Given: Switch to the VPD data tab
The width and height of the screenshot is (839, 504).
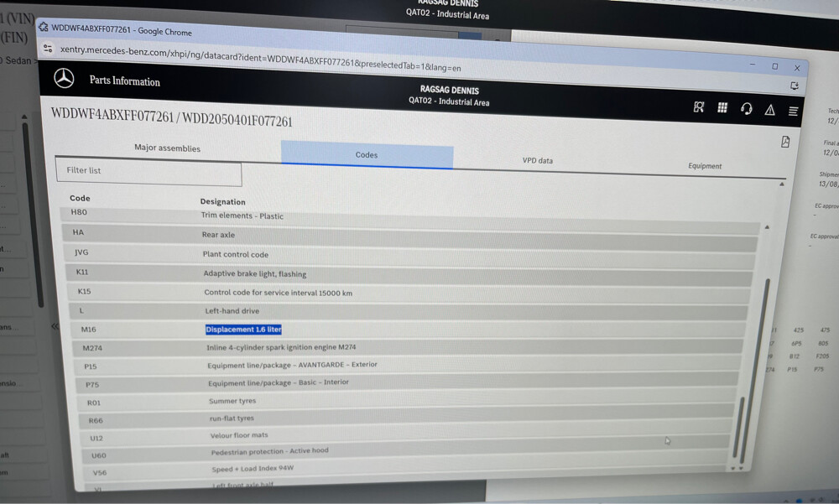Looking at the screenshot, I should (x=537, y=160).
